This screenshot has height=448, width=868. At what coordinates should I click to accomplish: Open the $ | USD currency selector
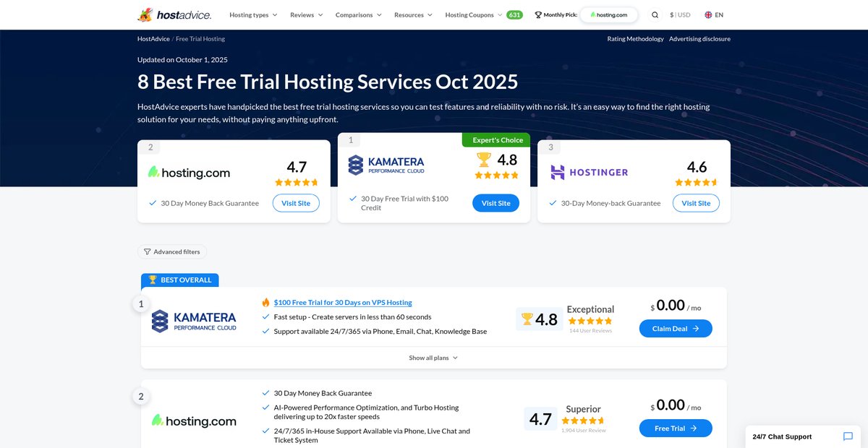click(680, 14)
